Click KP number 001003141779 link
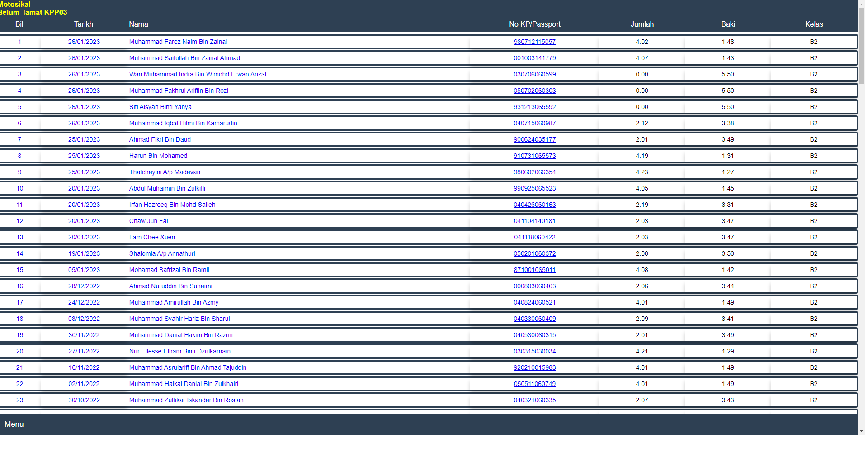 coord(534,58)
